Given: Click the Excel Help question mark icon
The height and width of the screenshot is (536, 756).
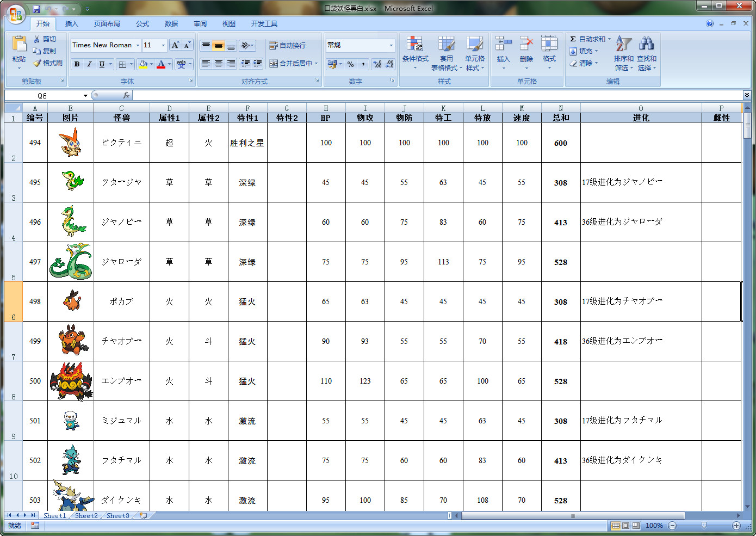Looking at the screenshot, I should point(710,23).
